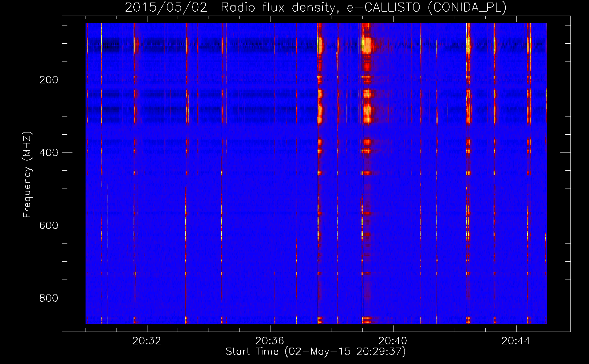Screen dimensions: 589x364
Task: Click the 200 frequency tick label
Action: [49, 80]
